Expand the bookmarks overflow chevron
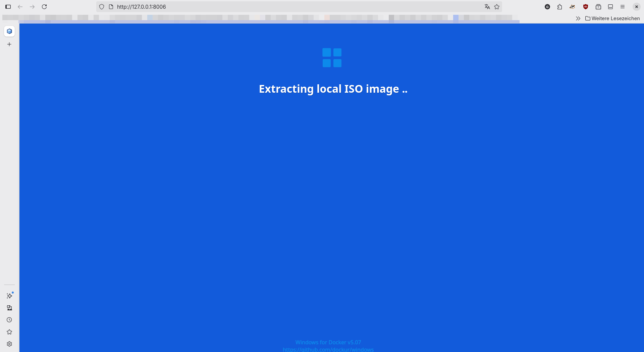The width and height of the screenshot is (644, 352). 578,18
